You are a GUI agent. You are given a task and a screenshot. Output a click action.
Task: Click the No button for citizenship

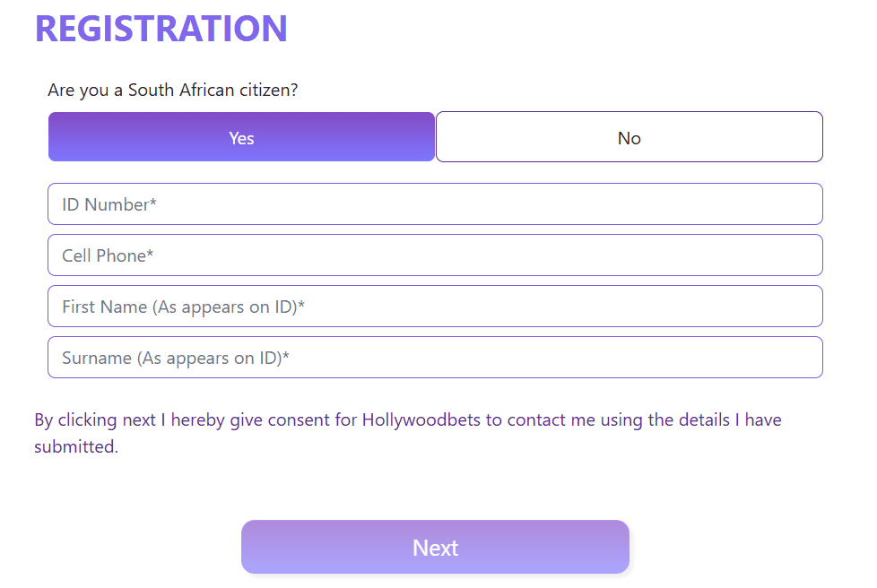coord(629,136)
